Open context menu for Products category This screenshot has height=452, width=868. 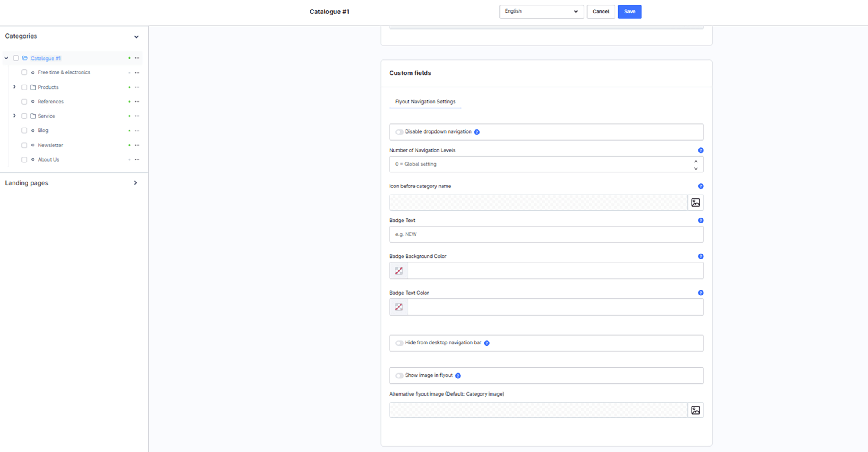point(137,87)
